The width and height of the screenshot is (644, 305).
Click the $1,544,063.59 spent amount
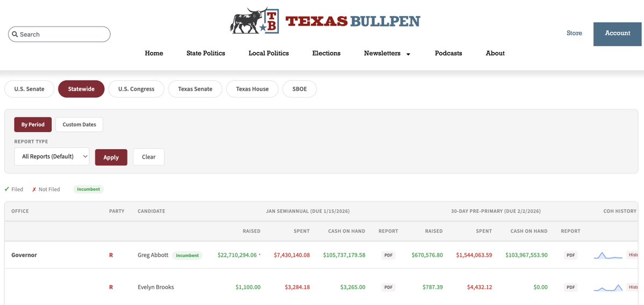[474, 255]
